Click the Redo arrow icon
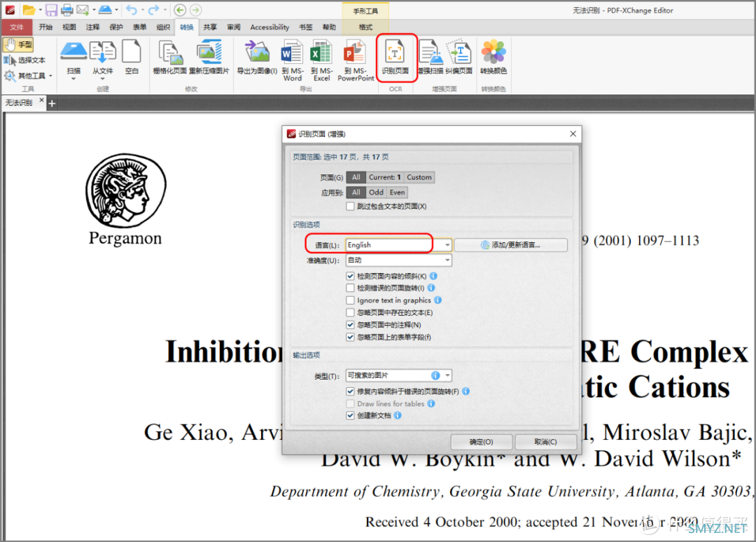The height and width of the screenshot is (542, 756). [154, 10]
